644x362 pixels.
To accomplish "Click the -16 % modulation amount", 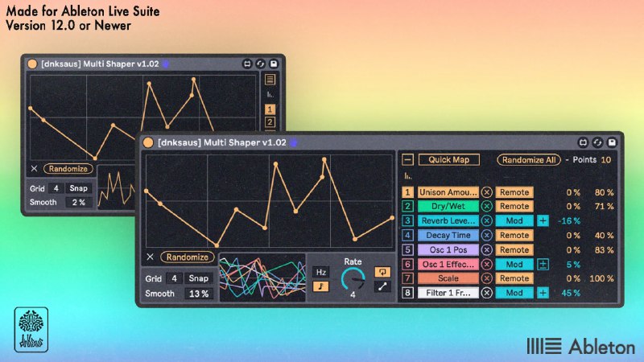I will pos(569,220).
